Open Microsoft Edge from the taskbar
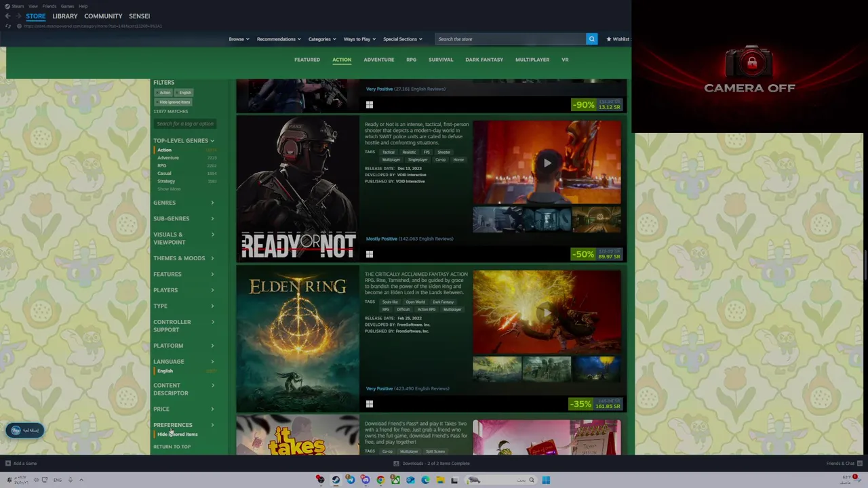 click(425, 480)
